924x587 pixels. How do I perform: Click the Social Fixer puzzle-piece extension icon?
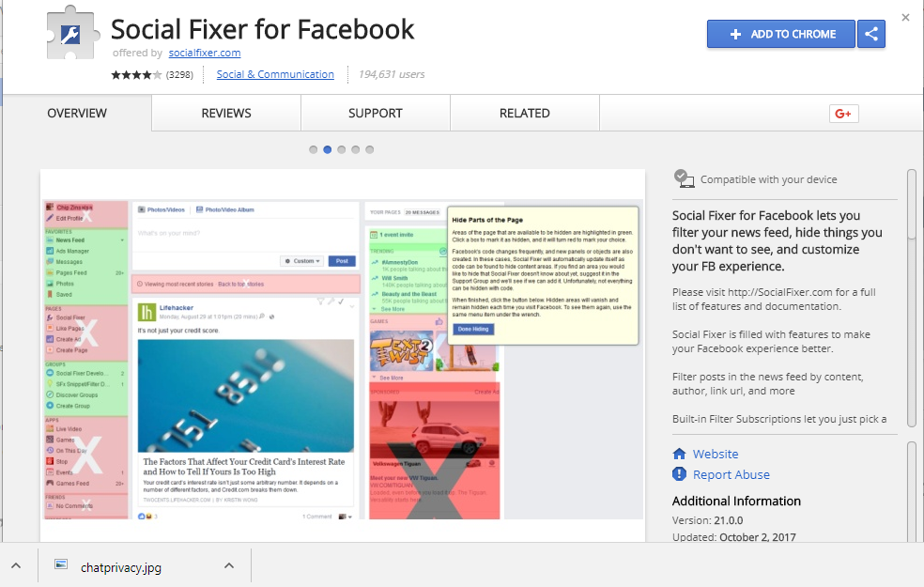[71, 33]
